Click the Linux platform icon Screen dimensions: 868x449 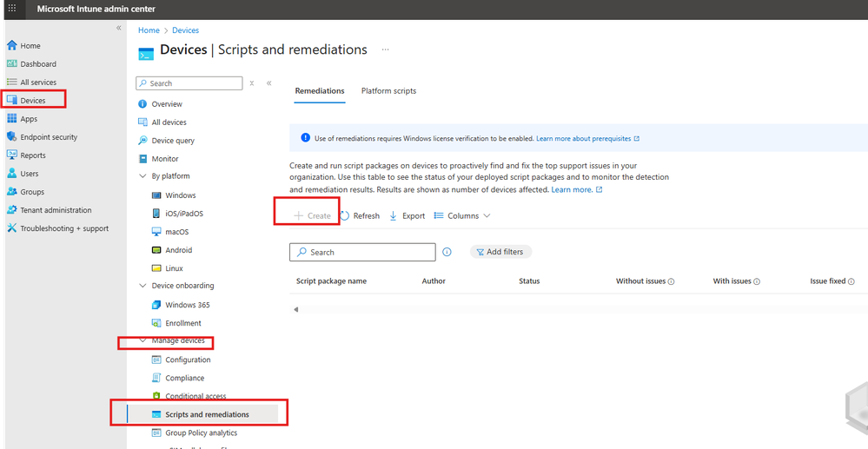point(156,268)
